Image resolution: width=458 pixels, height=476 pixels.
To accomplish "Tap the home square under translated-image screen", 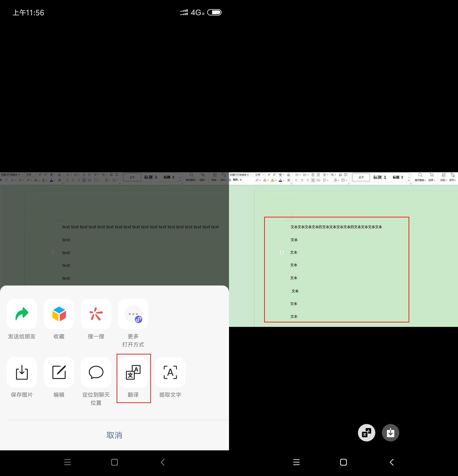I will point(343,462).
